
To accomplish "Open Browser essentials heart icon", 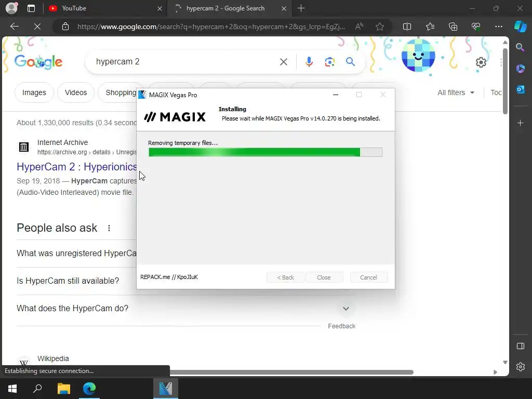I will [x=476, y=26].
